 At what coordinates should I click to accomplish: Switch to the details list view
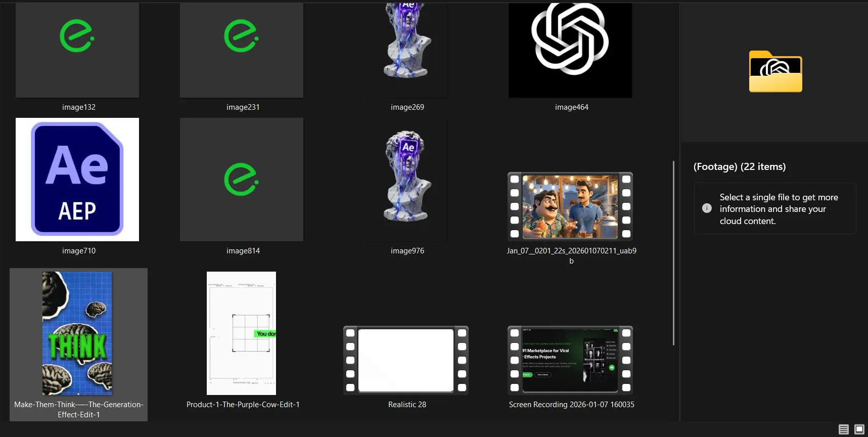(x=843, y=429)
